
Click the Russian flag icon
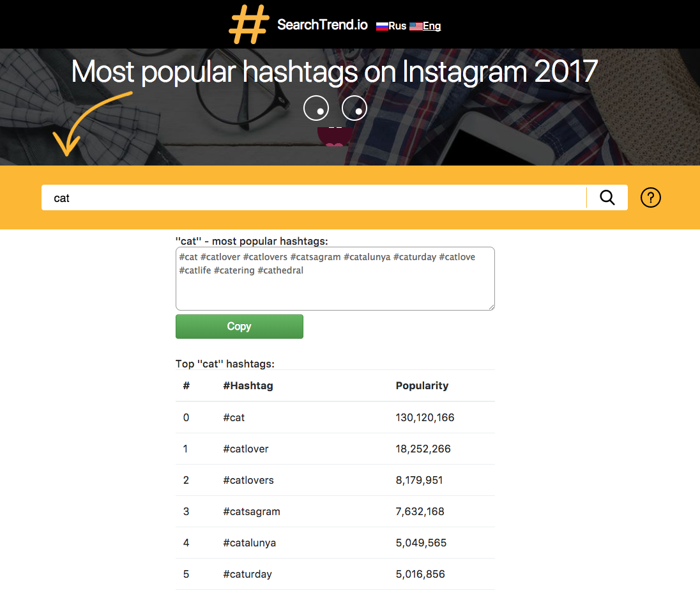tap(382, 26)
